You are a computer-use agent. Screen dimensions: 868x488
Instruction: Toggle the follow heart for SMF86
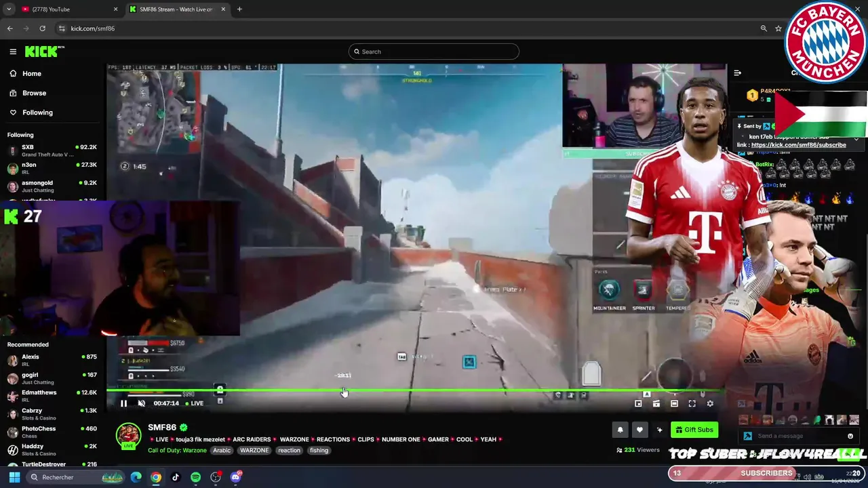point(639,430)
